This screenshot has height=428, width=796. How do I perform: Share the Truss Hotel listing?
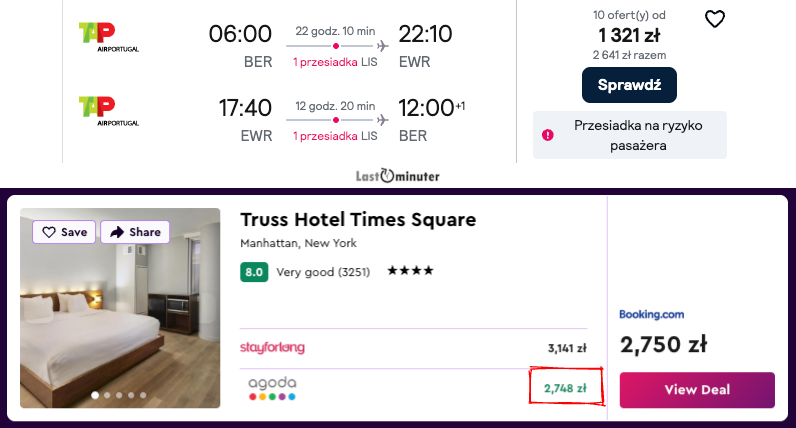[x=135, y=232]
